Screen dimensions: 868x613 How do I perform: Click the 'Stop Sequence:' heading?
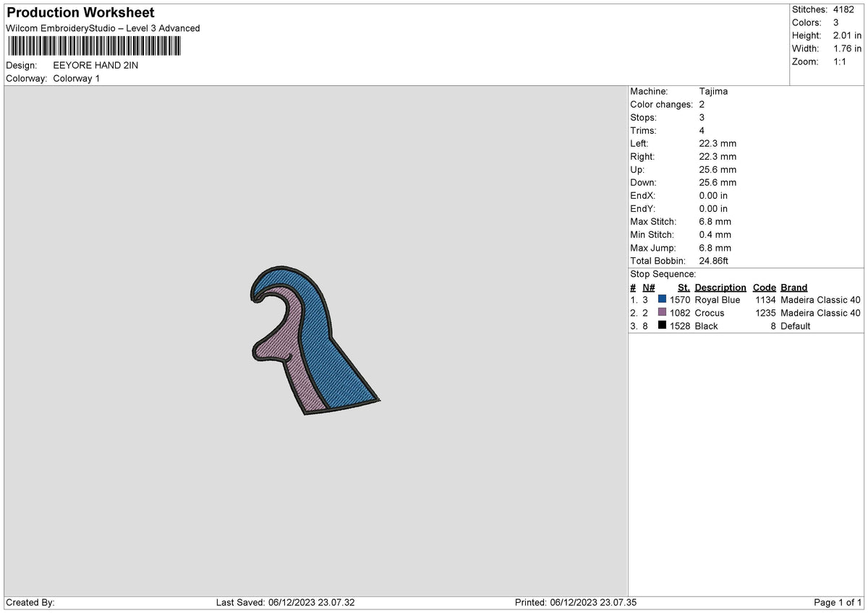[x=663, y=274]
